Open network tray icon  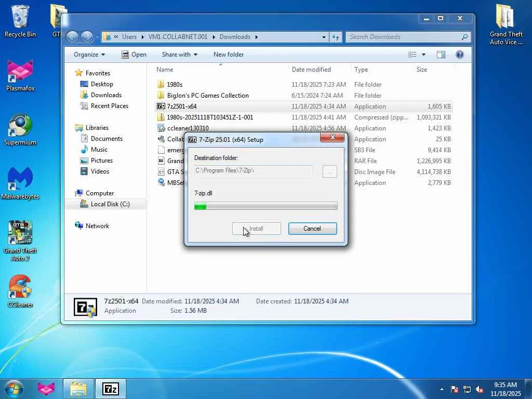click(467, 389)
